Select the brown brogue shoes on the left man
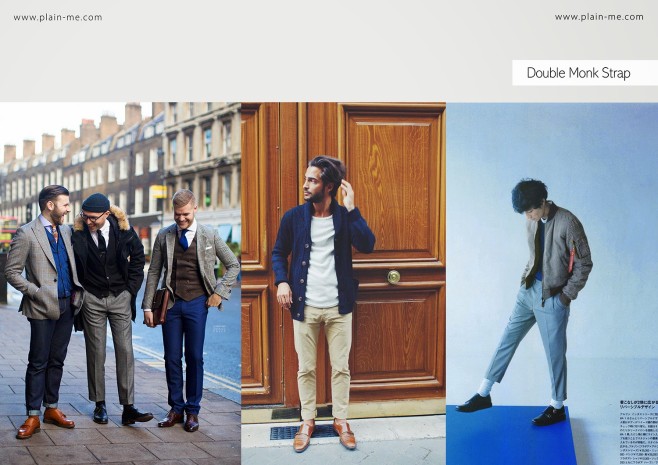Image resolution: width=658 pixels, height=465 pixels. 45,422
